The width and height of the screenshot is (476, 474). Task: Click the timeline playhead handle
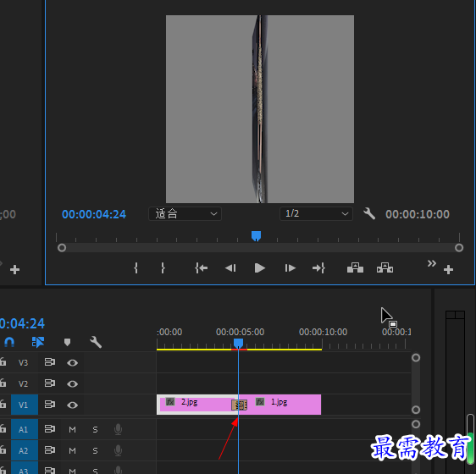[238, 343]
